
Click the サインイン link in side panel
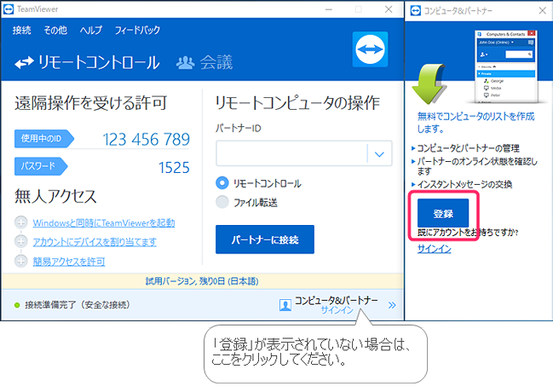435,249
